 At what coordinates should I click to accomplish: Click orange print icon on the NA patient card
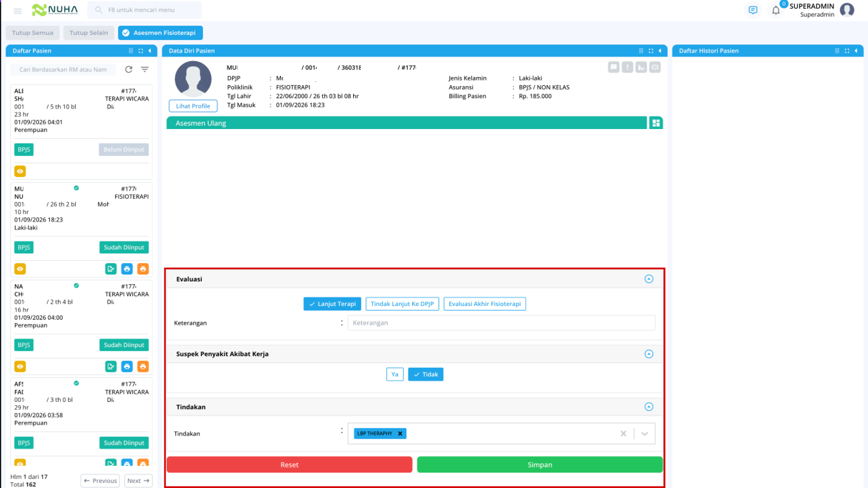click(143, 367)
